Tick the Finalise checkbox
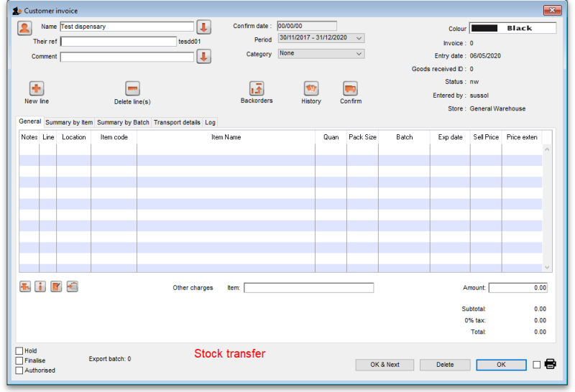Image resolution: width=575 pixels, height=392 pixels. tap(19, 360)
